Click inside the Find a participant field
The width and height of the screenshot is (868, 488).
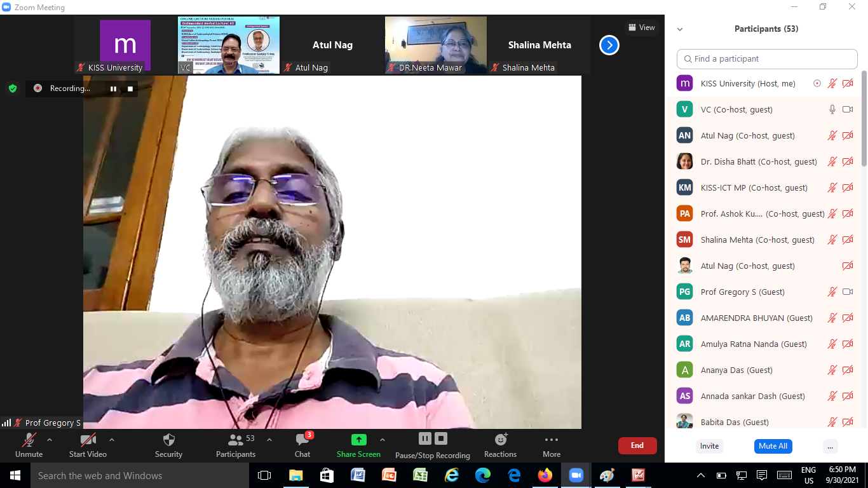pos(766,58)
